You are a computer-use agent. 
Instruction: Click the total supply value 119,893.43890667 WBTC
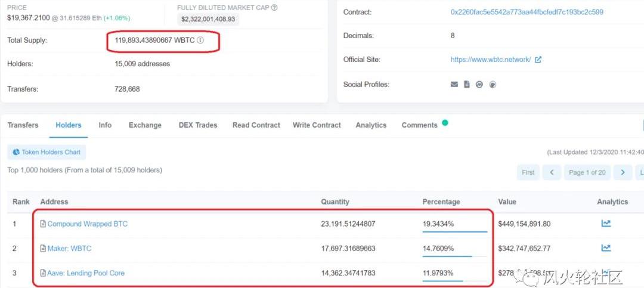(x=155, y=41)
